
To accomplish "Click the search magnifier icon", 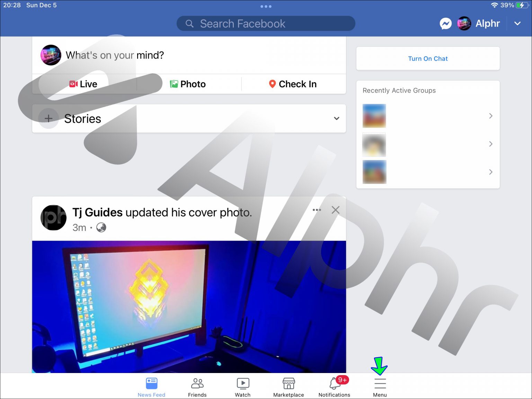I will tap(189, 24).
